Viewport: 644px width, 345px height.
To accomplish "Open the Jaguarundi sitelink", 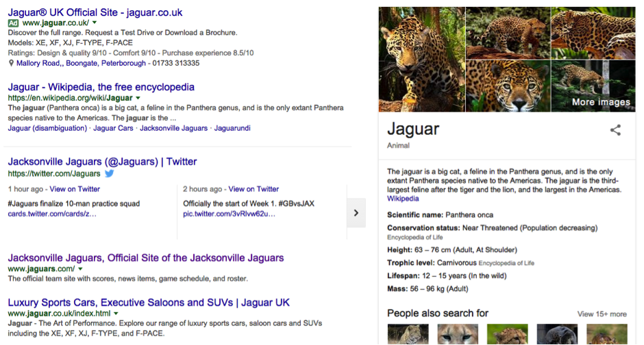I will click(x=232, y=128).
